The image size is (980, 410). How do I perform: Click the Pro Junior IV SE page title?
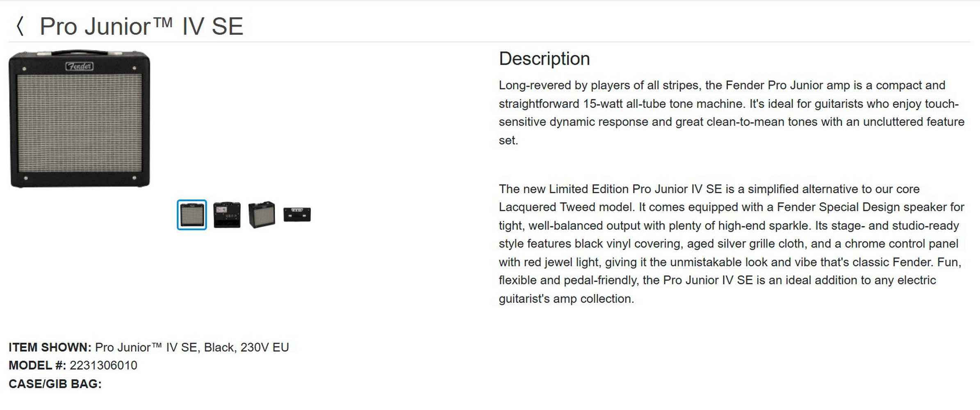[141, 27]
